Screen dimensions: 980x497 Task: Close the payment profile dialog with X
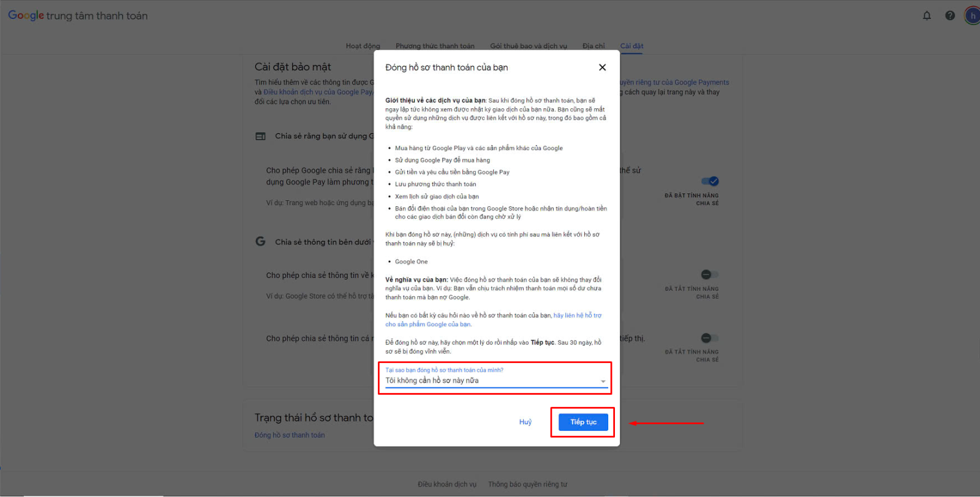(x=602, y=67)
